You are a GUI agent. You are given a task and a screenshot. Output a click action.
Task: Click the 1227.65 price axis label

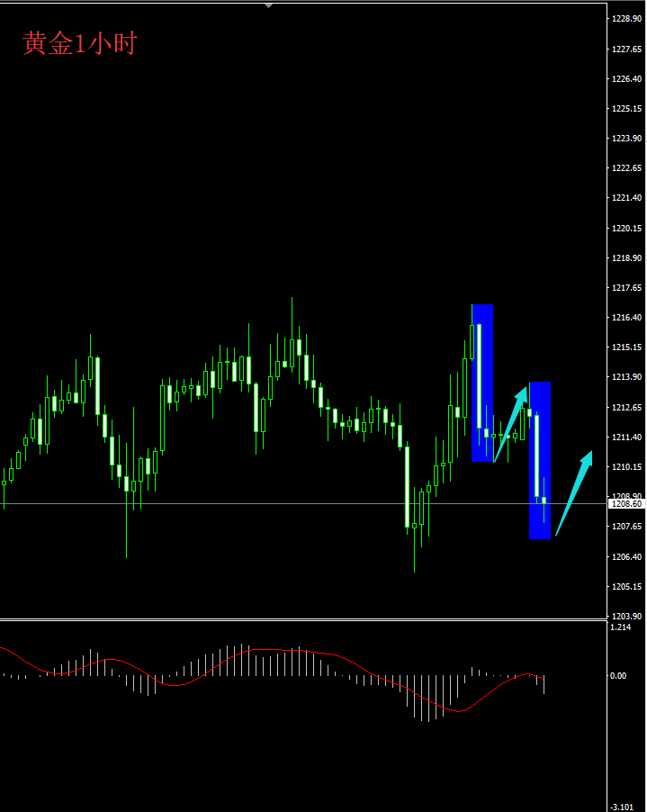tap(627, 49)
